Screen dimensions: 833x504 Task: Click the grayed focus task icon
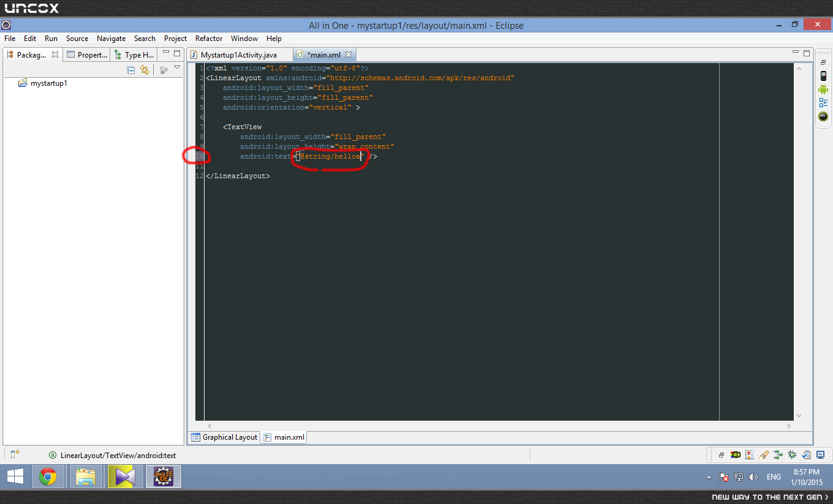pos(164,70)
